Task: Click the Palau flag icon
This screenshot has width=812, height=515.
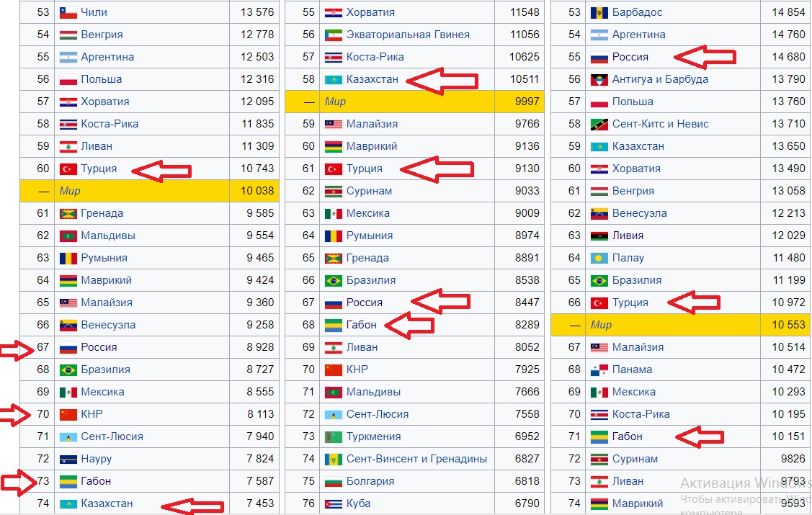Action: click(599, 259)
